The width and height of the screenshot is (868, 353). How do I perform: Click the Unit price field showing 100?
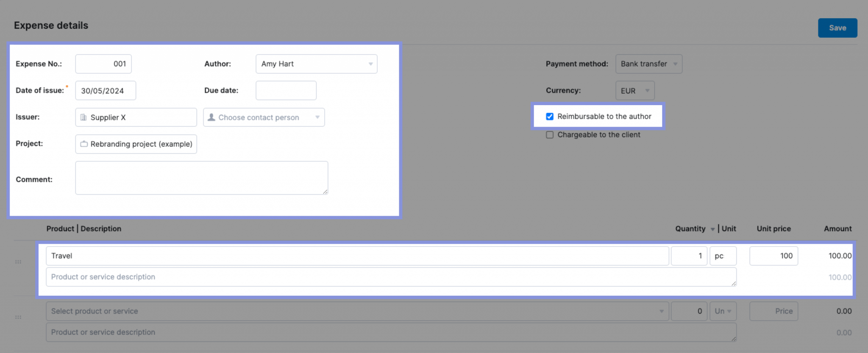tap(773, 256)
